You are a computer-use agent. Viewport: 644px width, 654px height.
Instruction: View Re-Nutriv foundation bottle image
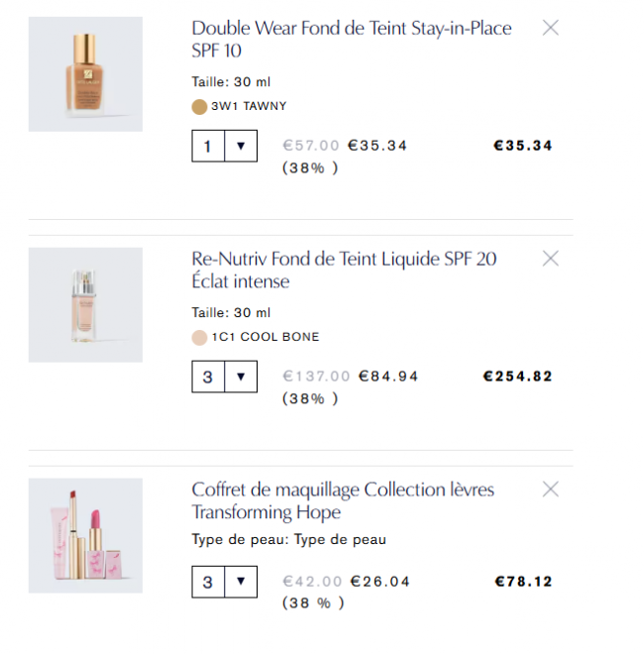[x=85, y=305]
